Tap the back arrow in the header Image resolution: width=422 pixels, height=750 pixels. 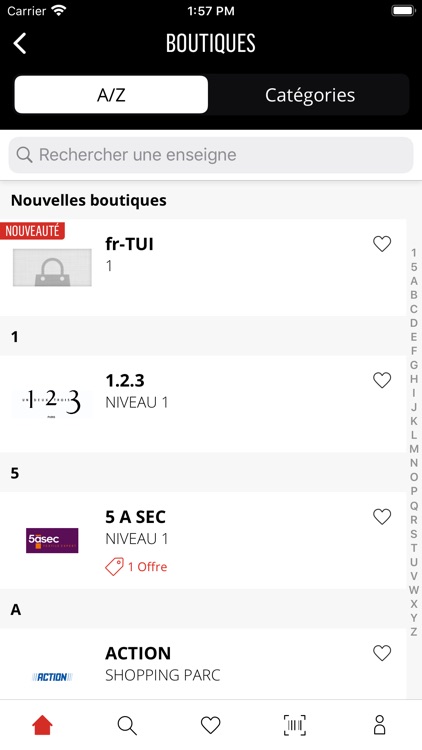20,43
